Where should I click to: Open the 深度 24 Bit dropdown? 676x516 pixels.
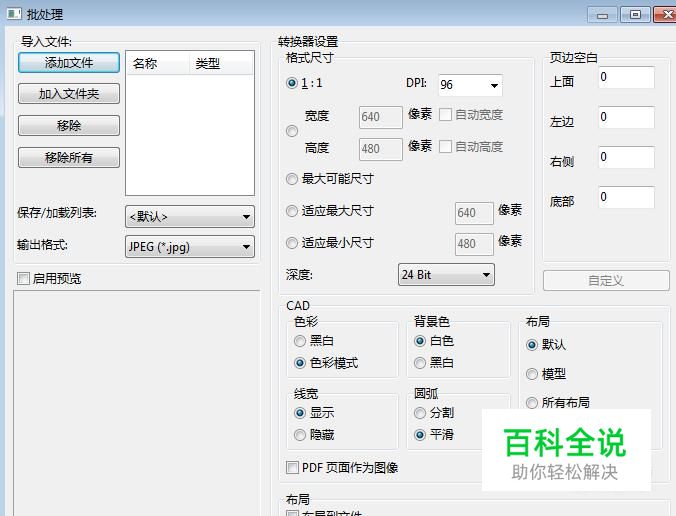pos(446,275)
